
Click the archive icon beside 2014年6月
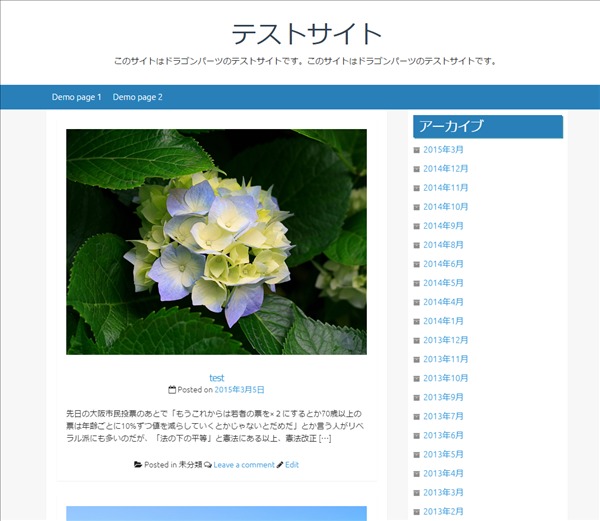click(417, 264)
